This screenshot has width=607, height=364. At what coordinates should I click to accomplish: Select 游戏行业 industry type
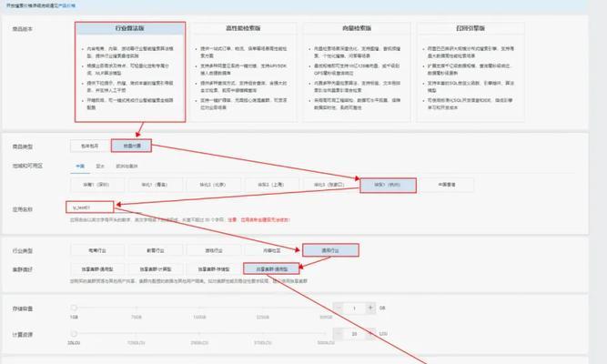coord(213,250)
